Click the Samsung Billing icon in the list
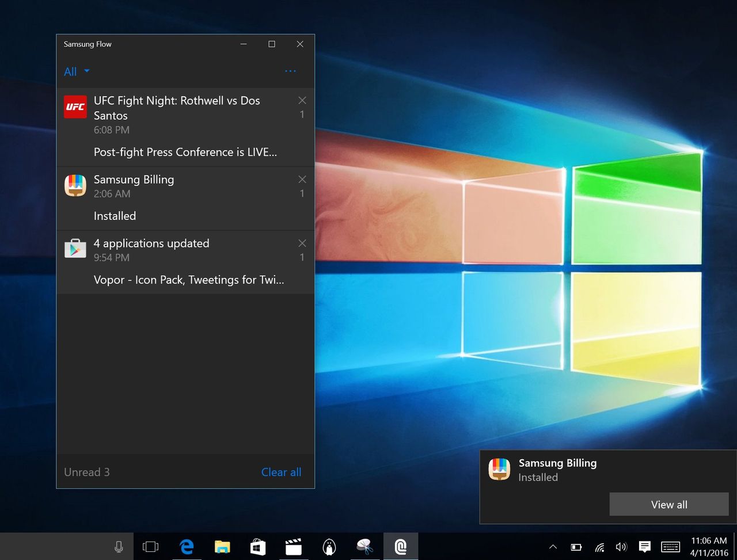 click(x=75, y=185)
